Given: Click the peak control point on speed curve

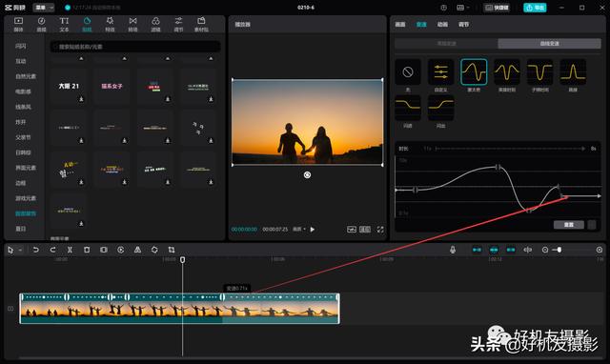Looking at the screenshot, I should pos(498,167).
